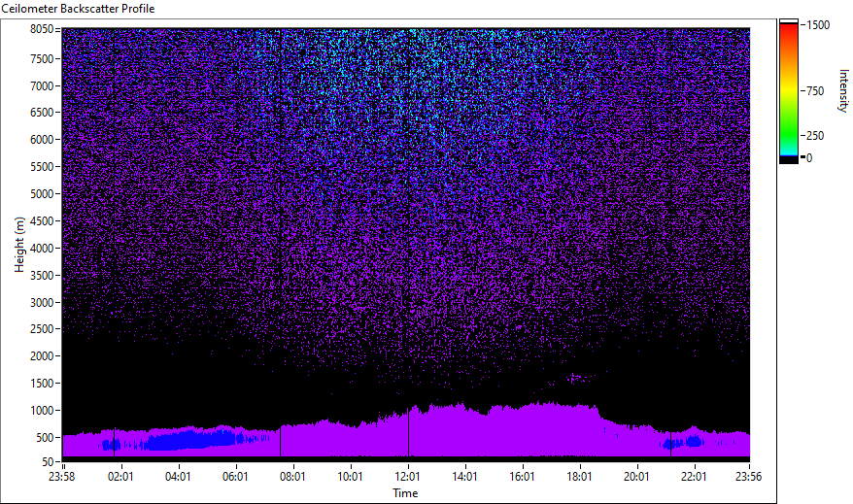Click the 08:01 time axis label
Image resolution: width=853 pixels, height=504 pixels.
pos(292,477)
